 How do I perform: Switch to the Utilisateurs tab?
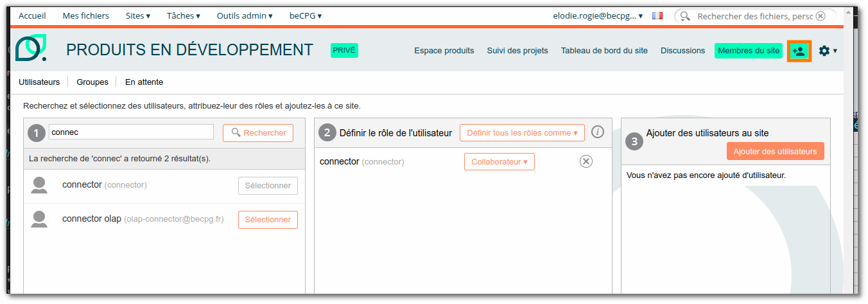click(x=39, y=82)
